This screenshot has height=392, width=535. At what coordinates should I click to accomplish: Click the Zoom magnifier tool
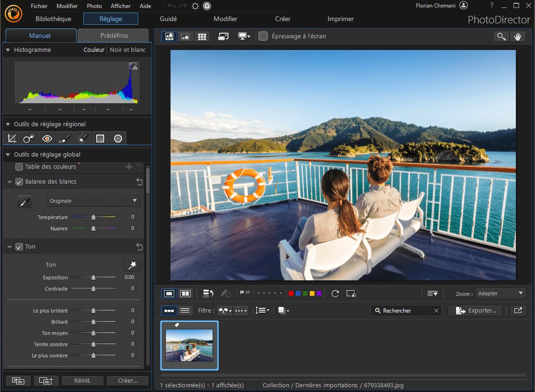501,36
